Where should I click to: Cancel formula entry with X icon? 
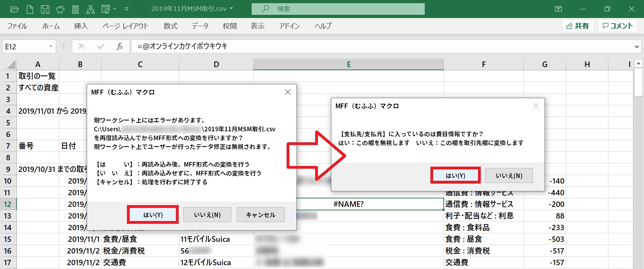tap(81, 46)
